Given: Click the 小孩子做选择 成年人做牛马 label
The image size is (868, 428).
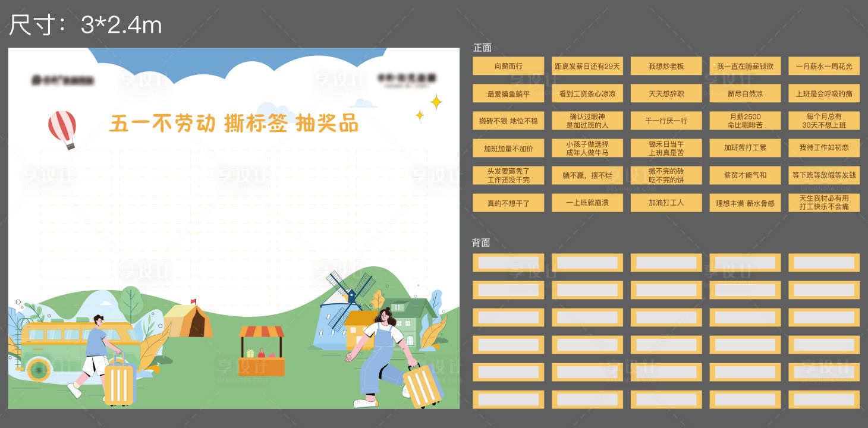Looking at the screenshot, I should pos(587,148).
